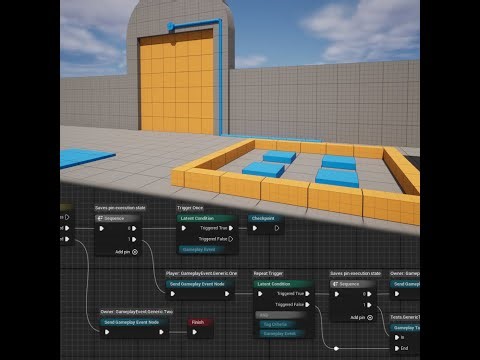Image resolution: width=480 pixels, height=360 pixels.
Task: Click the In pin of the cut-off Gameplay Tag node
Action: [x=397, y=337]
